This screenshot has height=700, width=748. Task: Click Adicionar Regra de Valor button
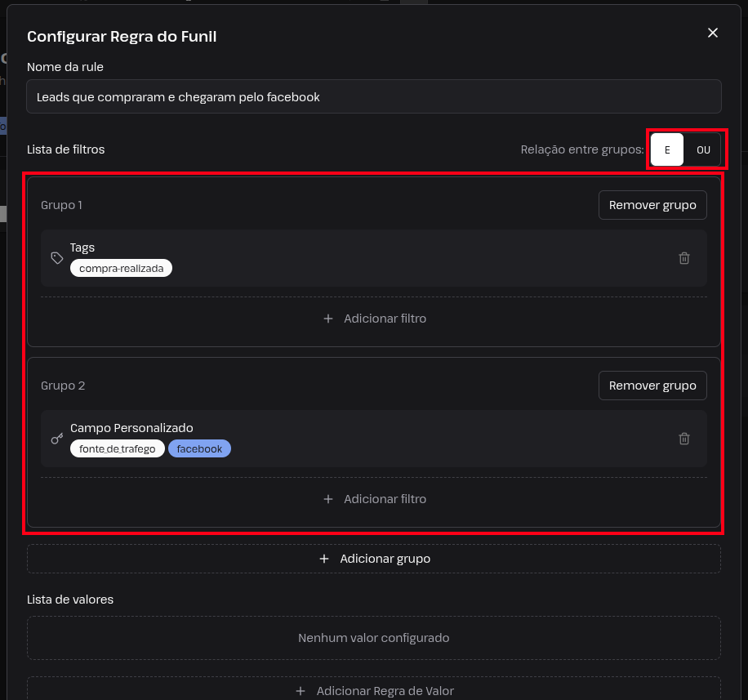pyautogui.click(x=373, y=690)
